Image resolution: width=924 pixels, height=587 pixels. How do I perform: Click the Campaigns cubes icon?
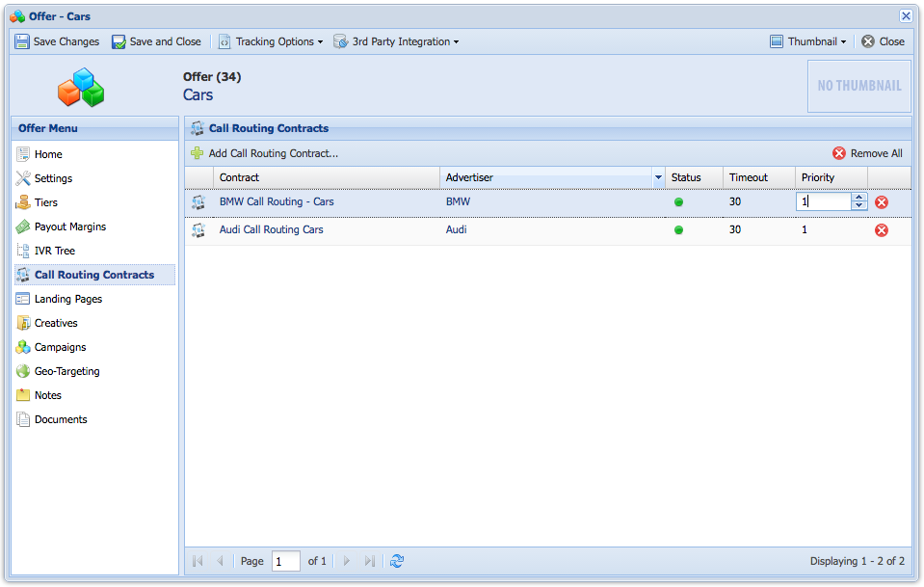coord(23,347)
